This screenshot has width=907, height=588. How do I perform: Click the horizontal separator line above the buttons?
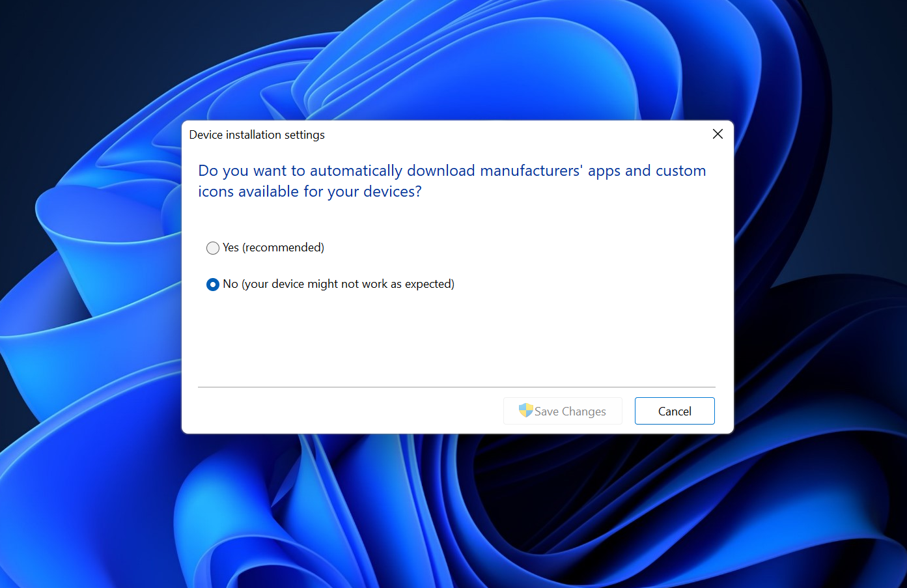(456, 387)
